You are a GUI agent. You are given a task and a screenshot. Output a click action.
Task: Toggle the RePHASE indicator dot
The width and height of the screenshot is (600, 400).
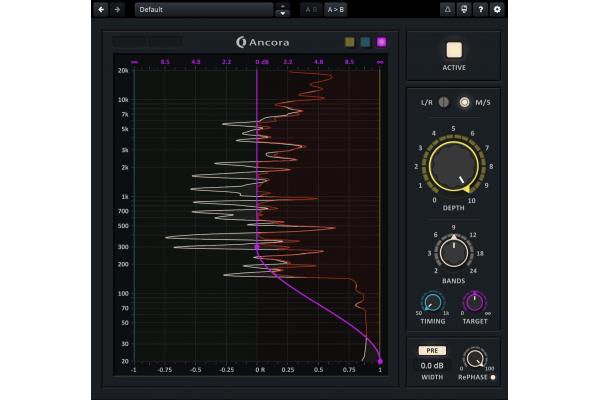pyautogui.click(x=493, y=377)
